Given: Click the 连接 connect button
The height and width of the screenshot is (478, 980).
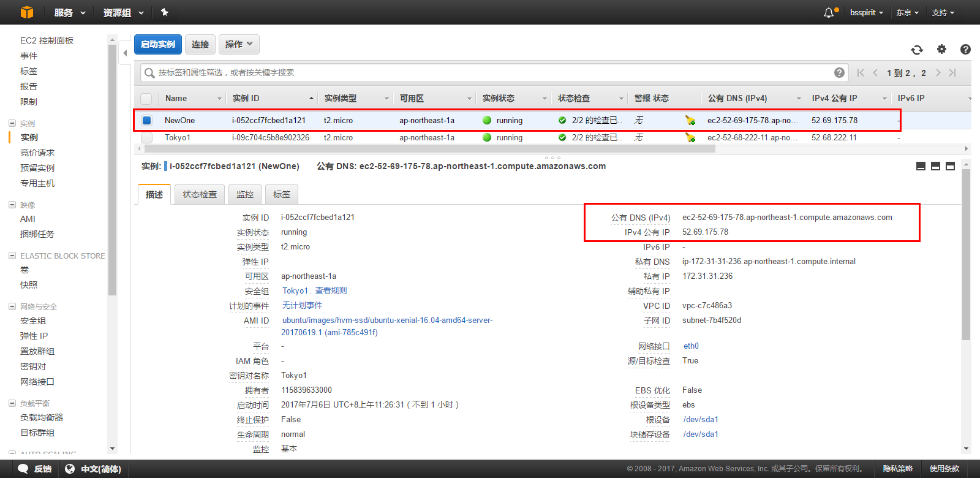Looking at the screenshot, I should [200, 44].
